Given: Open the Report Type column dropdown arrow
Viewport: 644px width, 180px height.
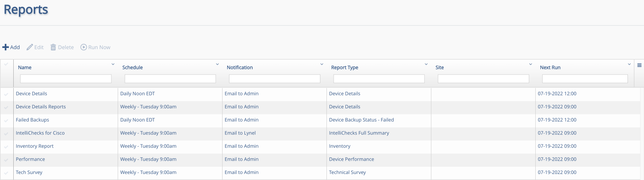Looking at the screenshot, I should pos(426,64).
